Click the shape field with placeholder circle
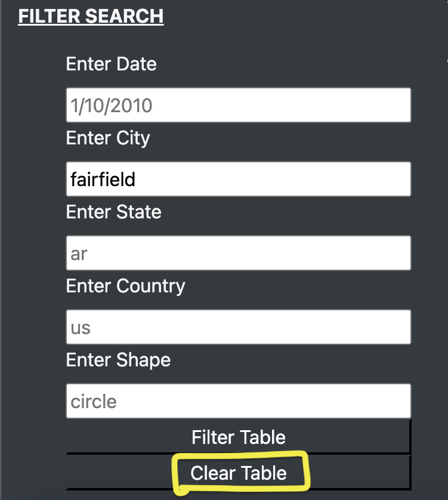This screenshot has width=448, height=500. point(238,401)
